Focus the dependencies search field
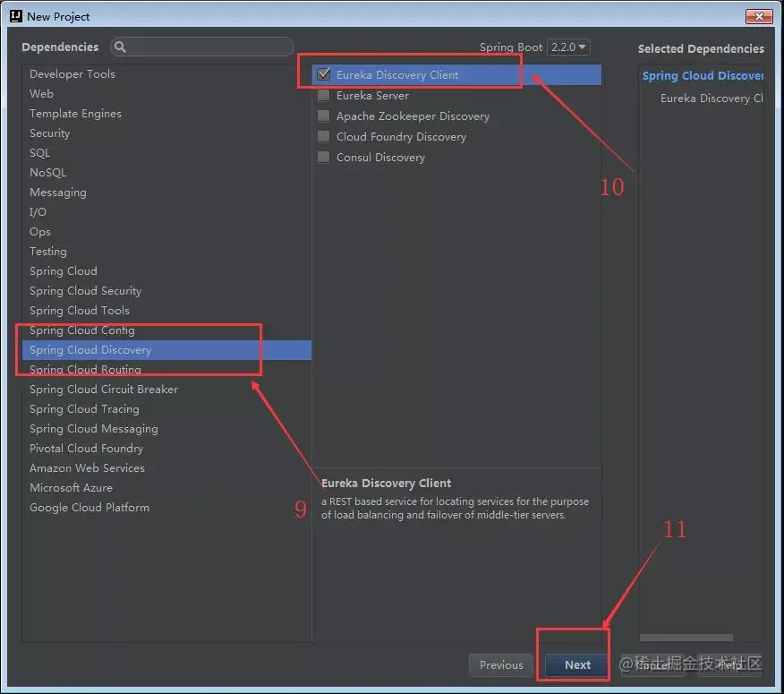The height and width of the screenshot is (694, 784). coord(202,47)
